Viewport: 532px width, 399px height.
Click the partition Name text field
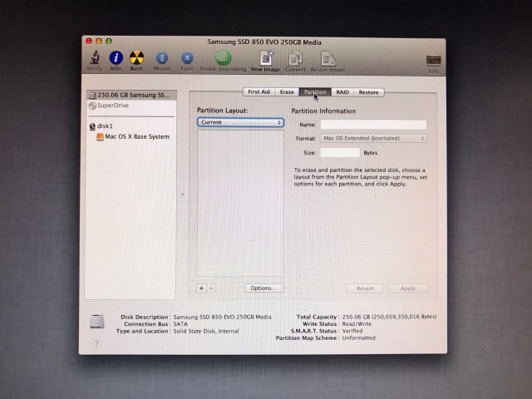[x=373, y=125]
